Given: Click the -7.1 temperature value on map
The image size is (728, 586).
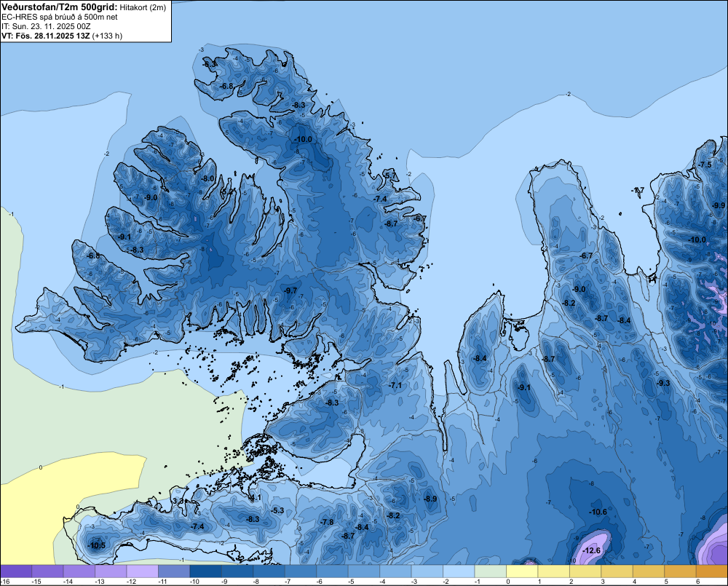Looking at the screenshot, I should pyautogui.click(x=395, y=386).
